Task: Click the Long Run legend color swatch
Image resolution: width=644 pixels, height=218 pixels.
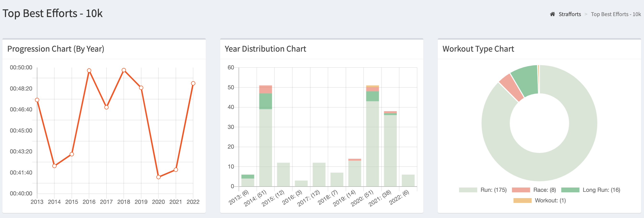Action: 570,190
